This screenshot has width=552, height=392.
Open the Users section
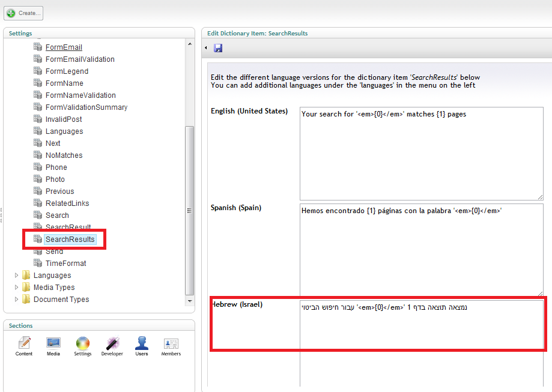click(x=142, y=346)
